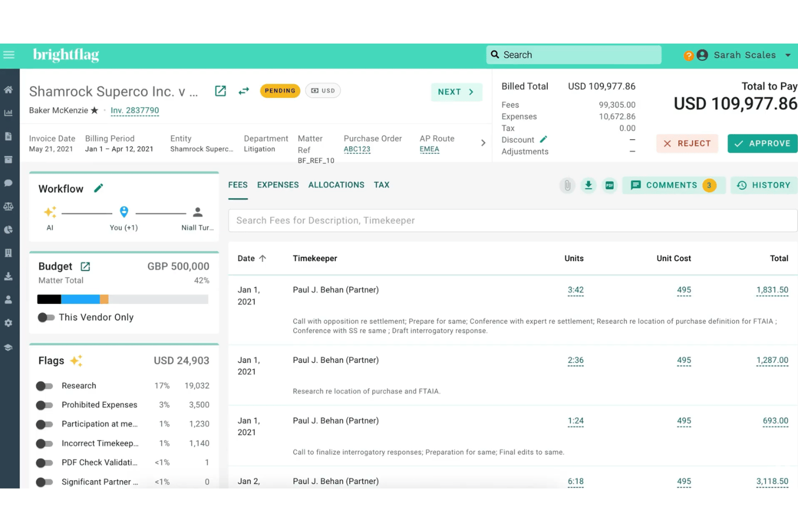
Task: Click the Search Fees for Description field
Action: [x=513, y=220]
